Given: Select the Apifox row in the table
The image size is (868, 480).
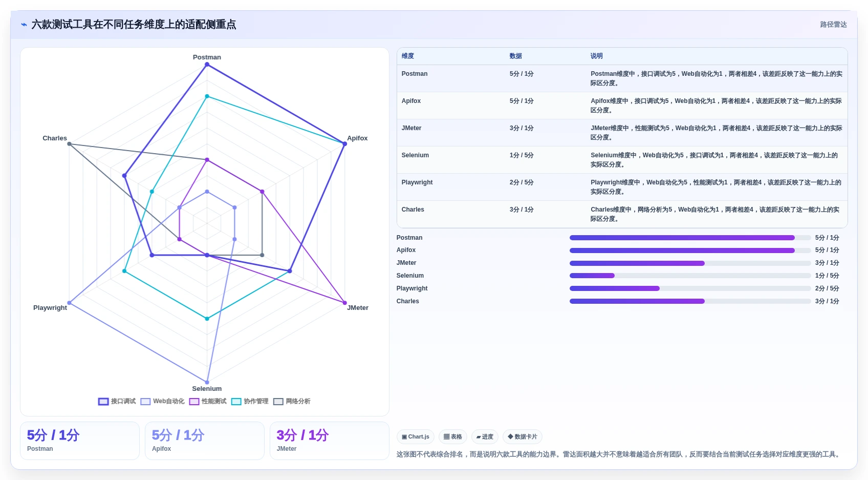Looking at the screenshot, I should tap(622, 106).
